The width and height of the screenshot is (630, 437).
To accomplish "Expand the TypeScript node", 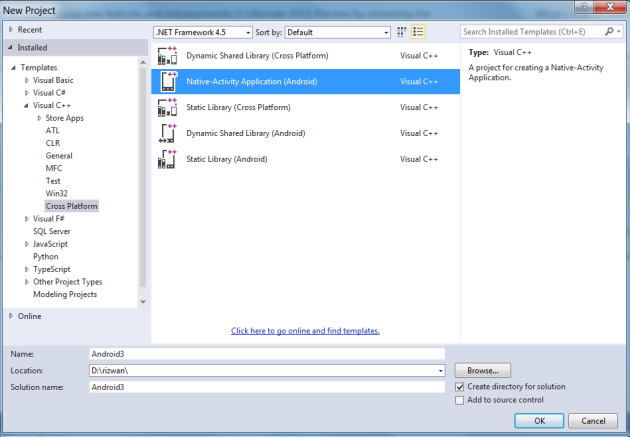I will point(27,269).
